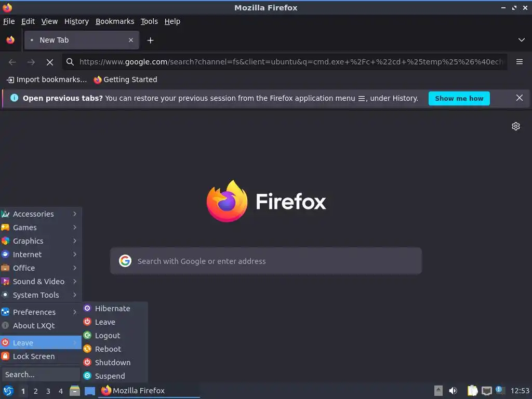532x399 pixels.
Task: Select Leave in the main menu
Action: [x=41, y=343]
